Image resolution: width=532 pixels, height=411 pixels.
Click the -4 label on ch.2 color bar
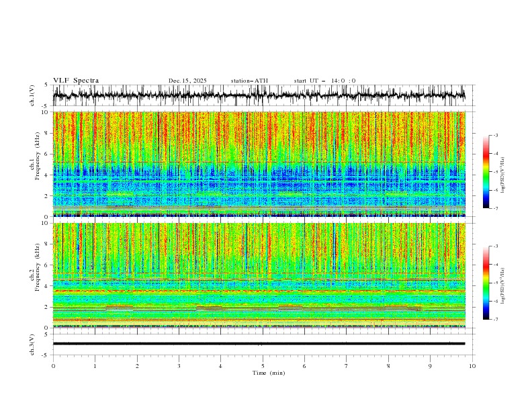pos(496,265)
